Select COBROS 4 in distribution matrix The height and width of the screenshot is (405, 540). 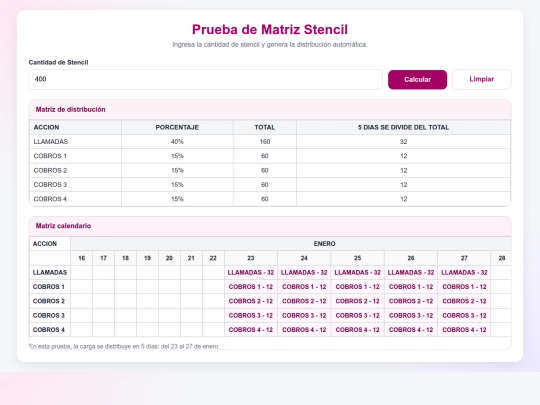tap(270, 199)
